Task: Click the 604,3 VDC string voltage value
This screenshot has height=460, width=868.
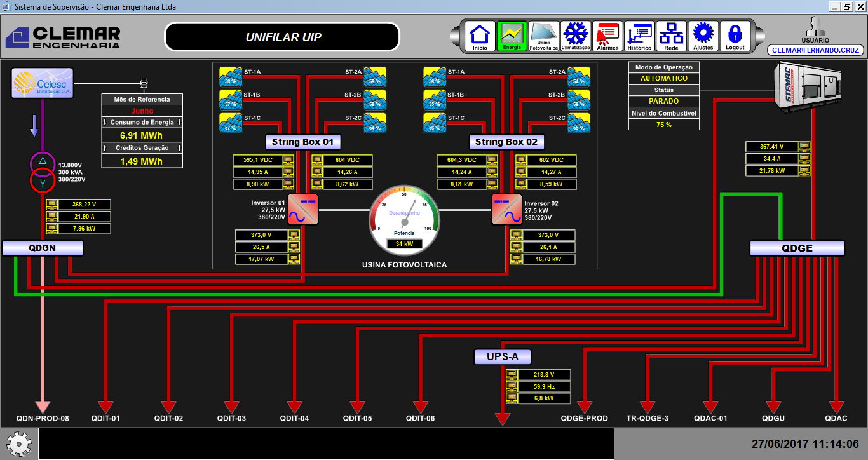Action: (x=461, y=160)
